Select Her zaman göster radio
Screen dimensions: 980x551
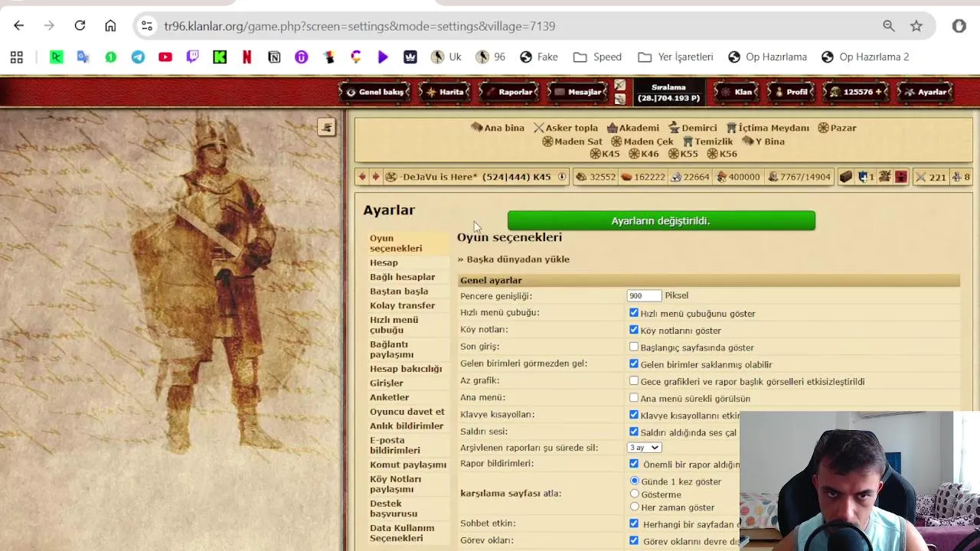click(x=635, y=507)
